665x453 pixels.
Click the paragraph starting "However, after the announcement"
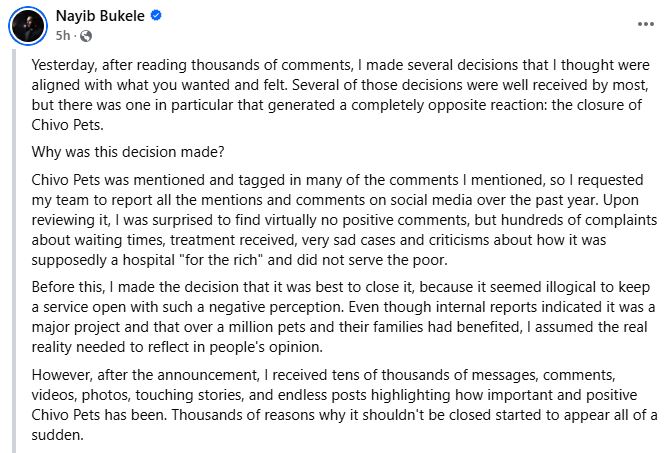point(344,405)
